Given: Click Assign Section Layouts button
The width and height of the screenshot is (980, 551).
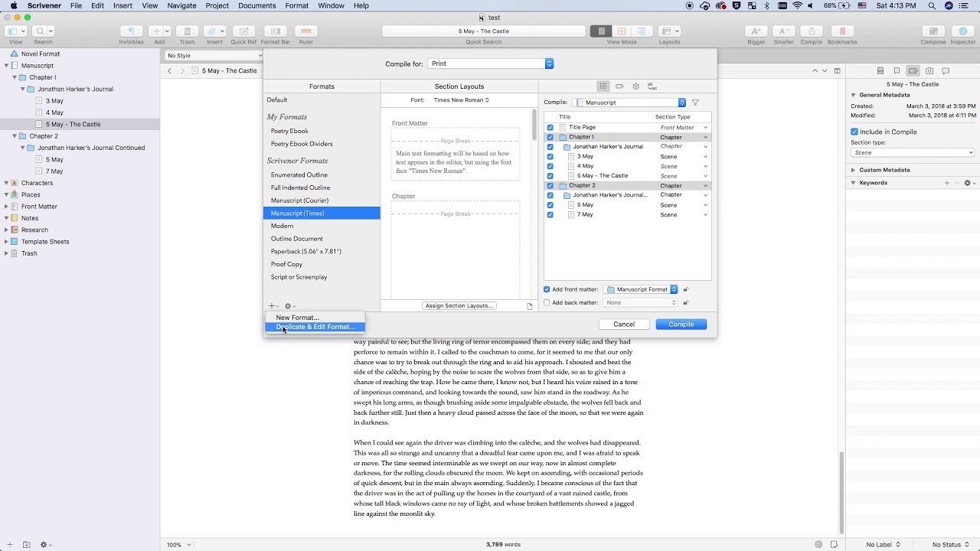Looking at the screenshot, I should tap(459, 305).
